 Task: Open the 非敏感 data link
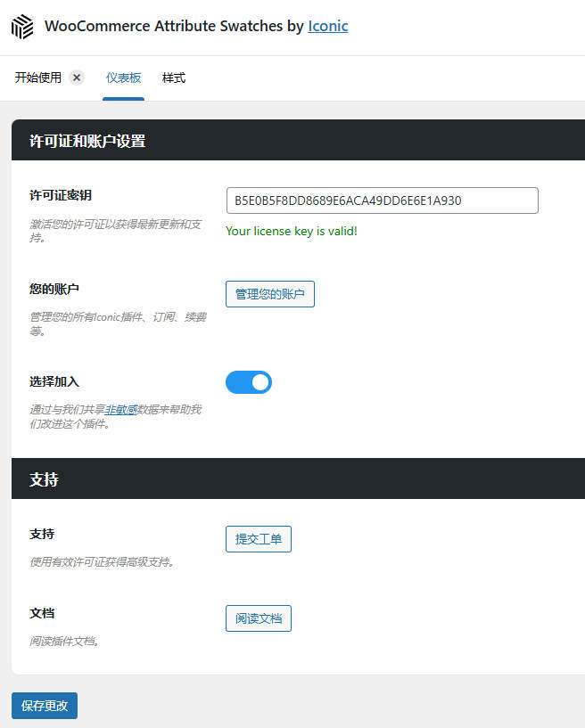[120, 410]
